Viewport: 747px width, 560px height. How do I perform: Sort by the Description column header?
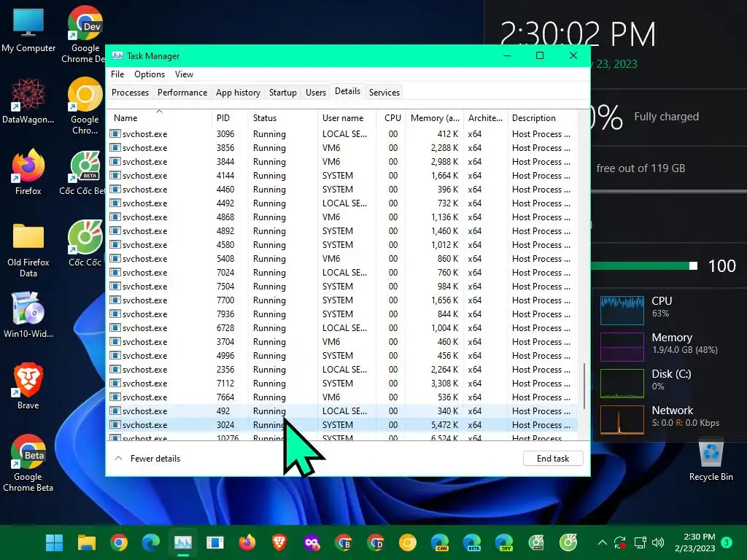pos(542,117)
